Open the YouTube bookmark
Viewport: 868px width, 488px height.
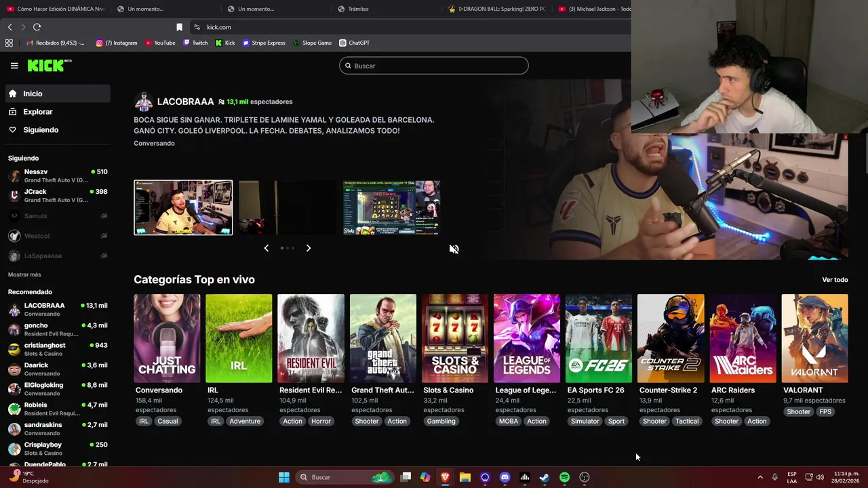pos(160,43)
